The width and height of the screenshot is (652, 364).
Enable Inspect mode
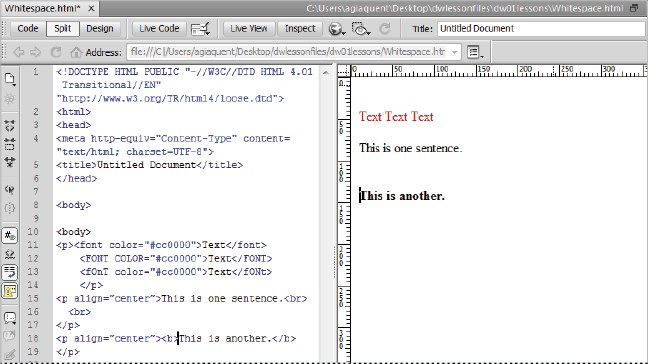pyautogui.click(x=300, y=29)
